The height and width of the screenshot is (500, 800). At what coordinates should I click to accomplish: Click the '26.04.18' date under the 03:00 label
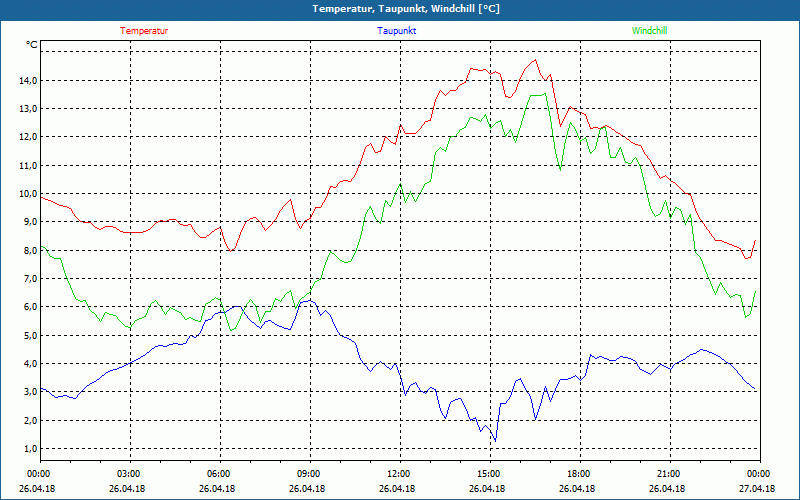point(127,488)
